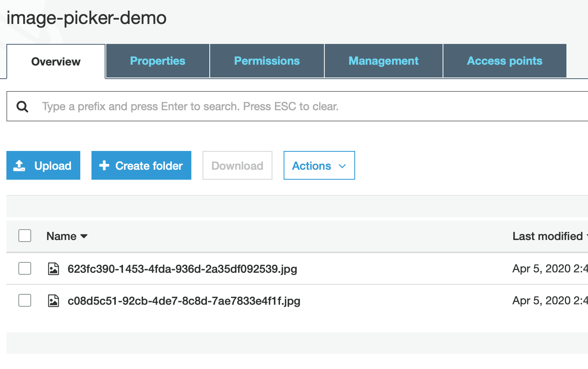The width and height of the screenshot is (588, 369).
Task: Click the sort arrow near Last modified
Action: [x=586, y=236]
